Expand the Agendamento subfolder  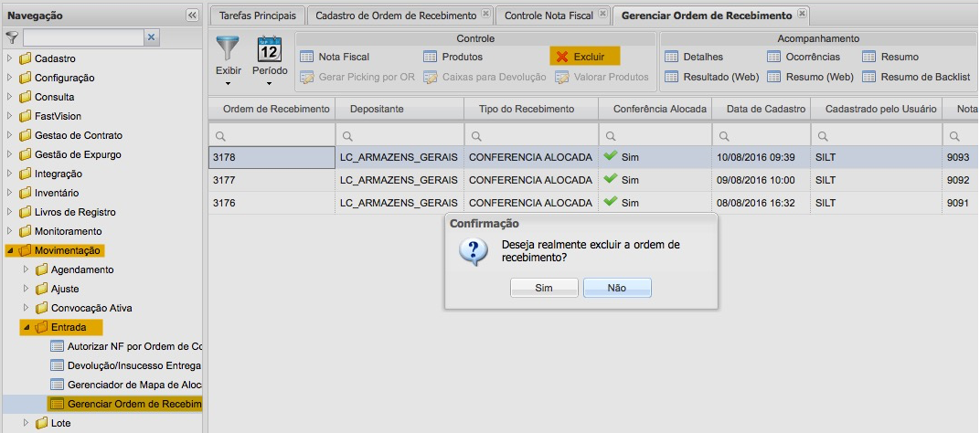point(27,269)
